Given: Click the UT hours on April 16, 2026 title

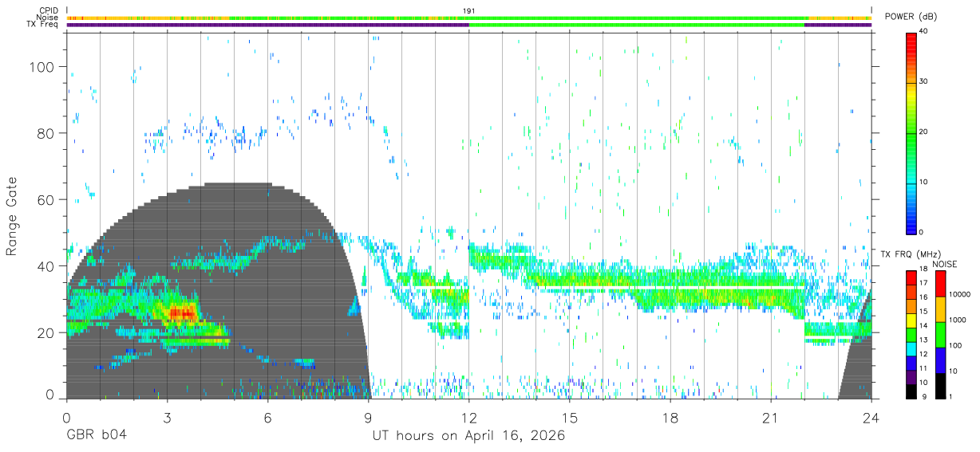Looking at the screenshot, I should click(x=468, y=436).
